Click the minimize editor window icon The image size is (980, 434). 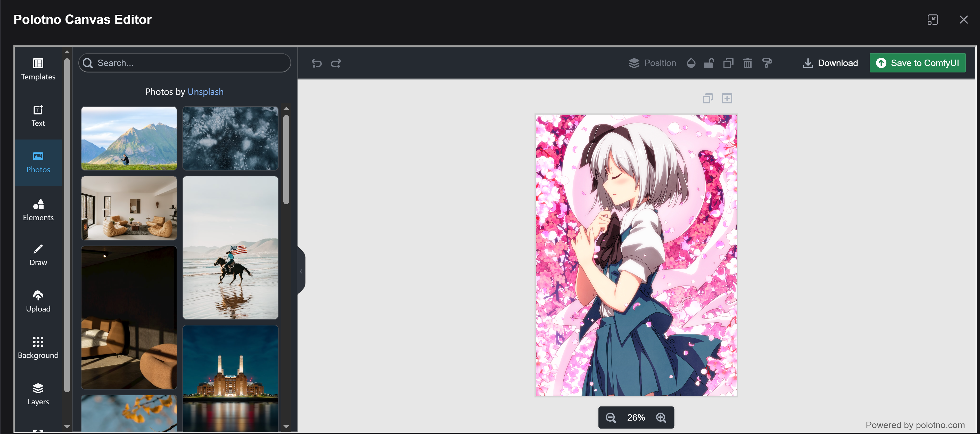tap(933, 20)
